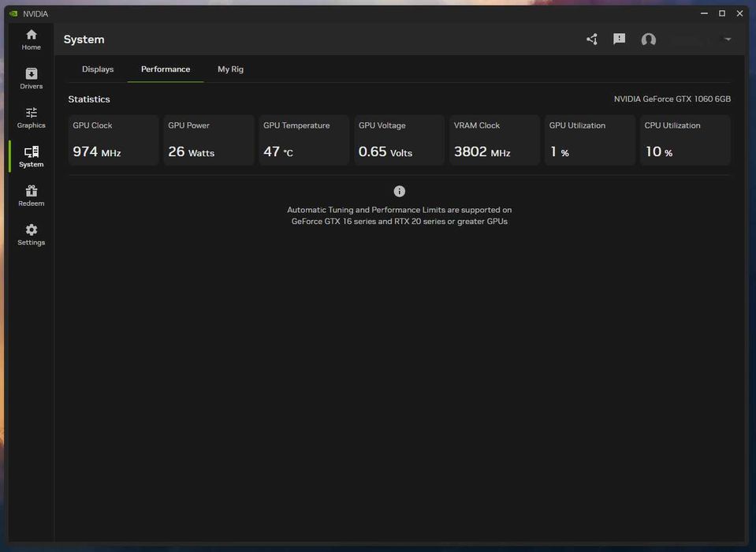This screenshot has height=552, width=756.
Task: Click the share icon in header
Action: 591,39
